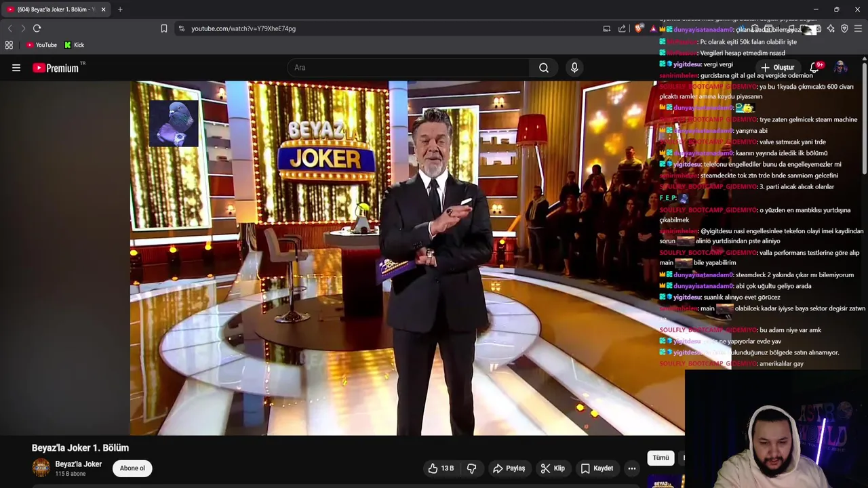Open the bookmarks apps grid icon

point(9,45)
